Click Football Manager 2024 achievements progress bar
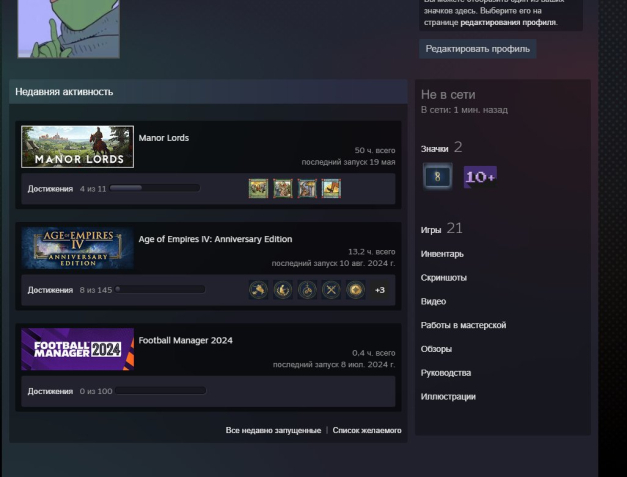Image resolution: width=627 pixels, height=477 pixels. 161,391
